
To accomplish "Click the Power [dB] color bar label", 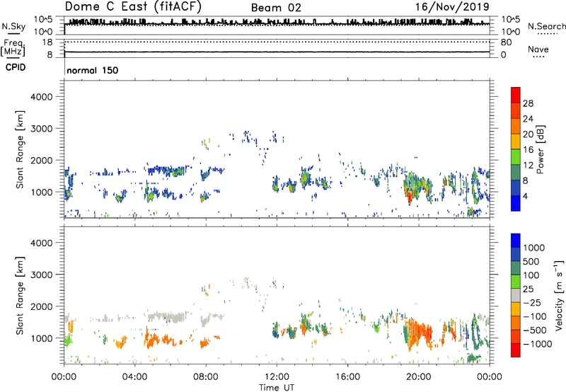I will [540, 149].
